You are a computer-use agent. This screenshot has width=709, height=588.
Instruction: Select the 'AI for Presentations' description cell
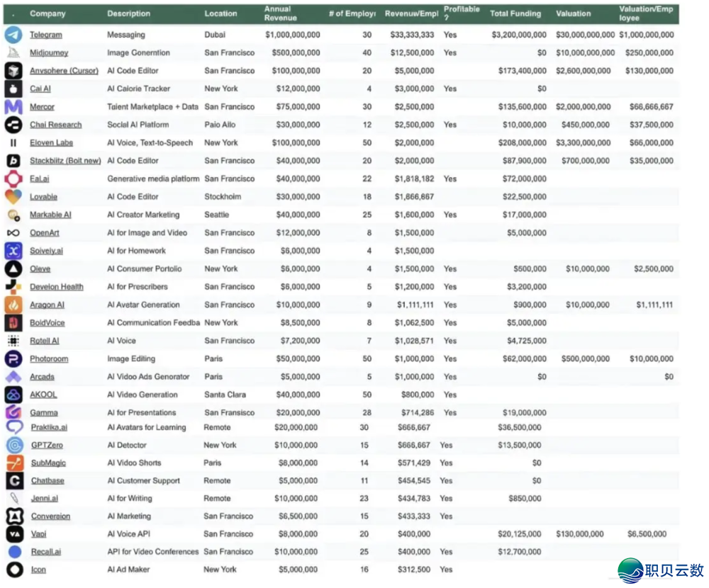point(142,412)
